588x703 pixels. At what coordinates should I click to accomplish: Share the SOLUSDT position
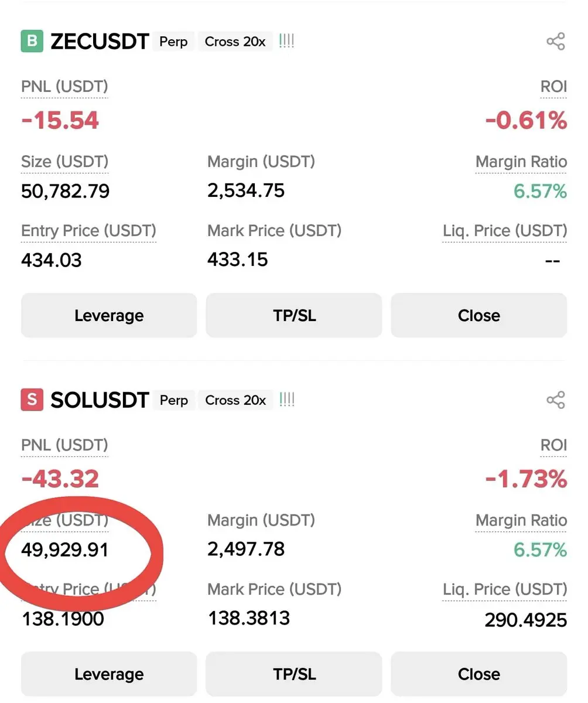[555, 400]
